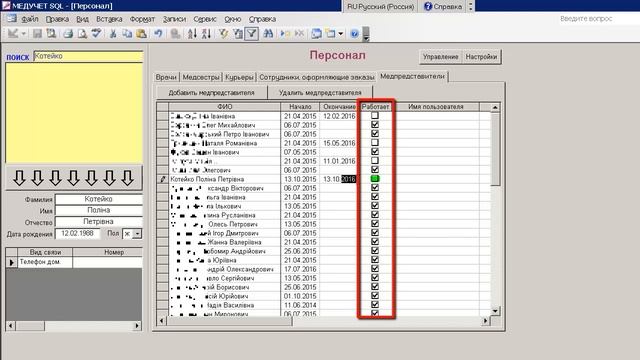
Task: Open the Управление button
Action: click(x=440, y=57)
